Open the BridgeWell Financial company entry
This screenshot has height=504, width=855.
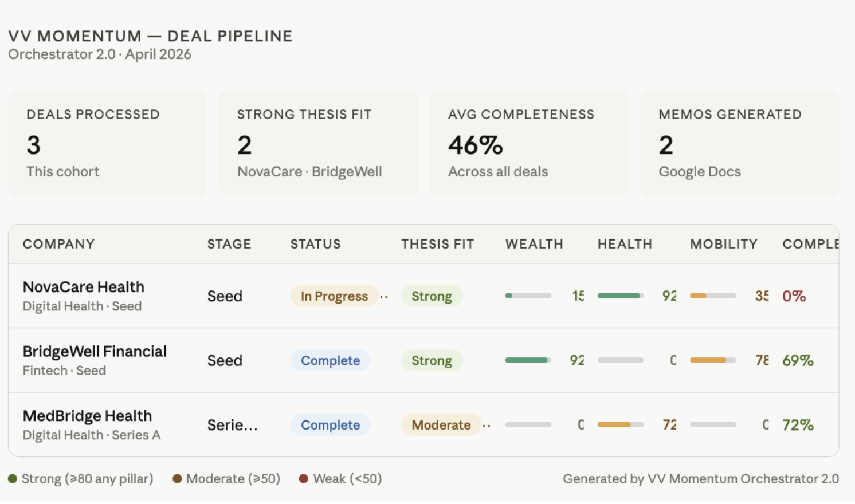(x=94, y=351)
